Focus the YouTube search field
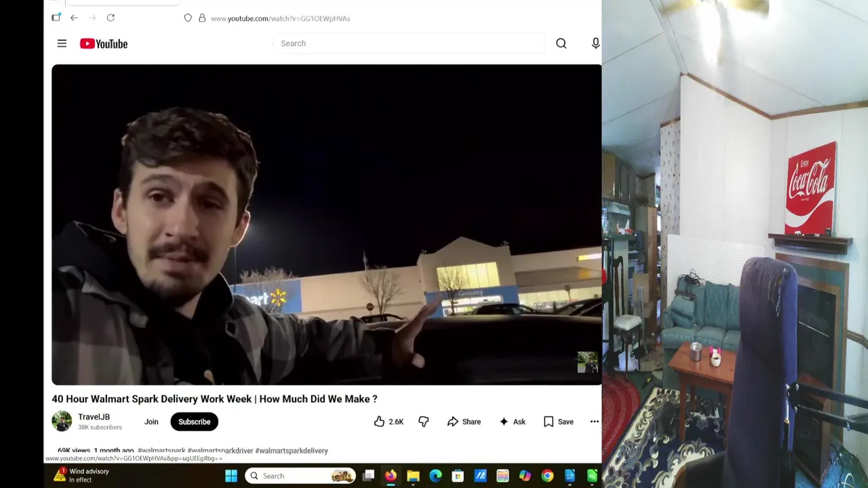 (x=409, y=43)
